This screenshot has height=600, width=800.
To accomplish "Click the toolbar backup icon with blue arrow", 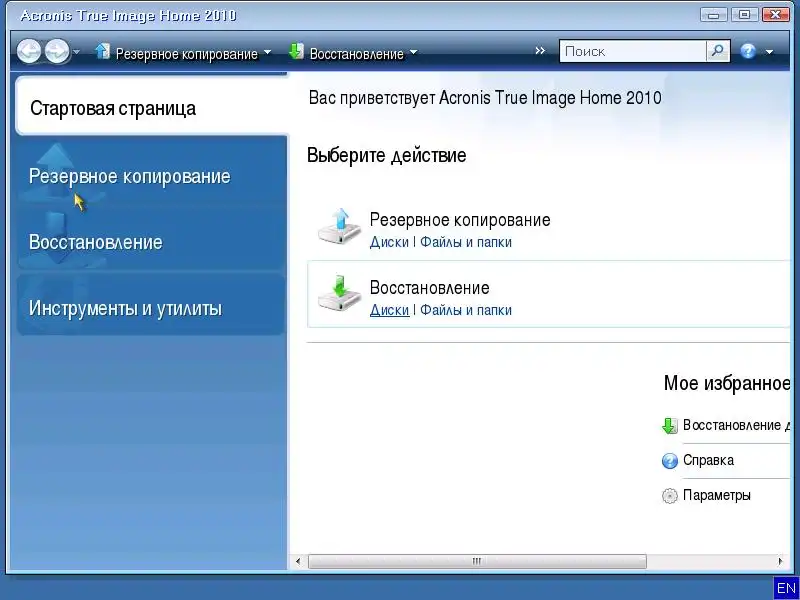I will pos(102,52).
